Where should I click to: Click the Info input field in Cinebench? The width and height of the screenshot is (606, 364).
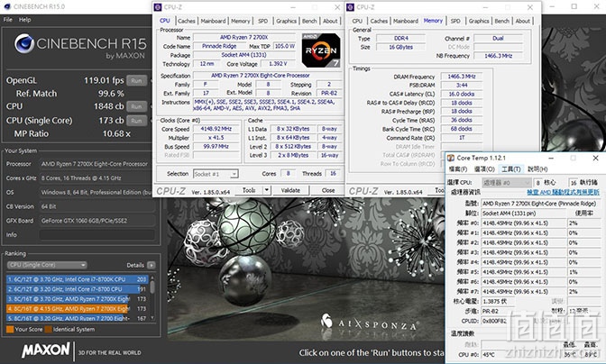coord(97,234)
